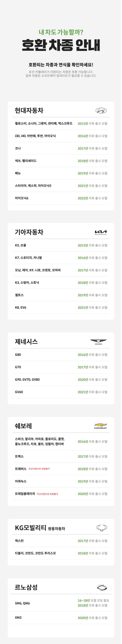122x644 pixels.
Task: Select the 제네시스 section heading
Action: click(26, 342)
